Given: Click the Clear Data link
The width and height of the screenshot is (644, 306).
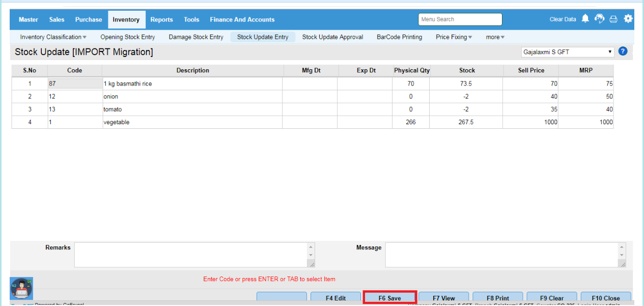Looking at the screenshot, I should [x=563, y=19].
